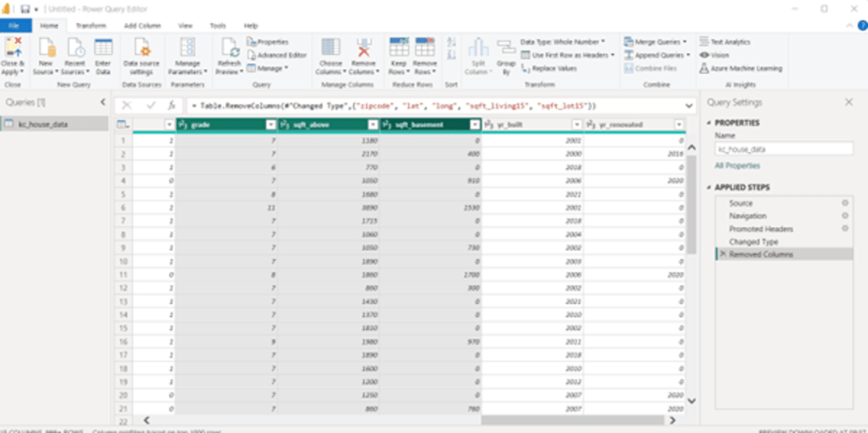Viewport: 868px width, 433px height.
Task: Sort ascending with the A-Z icon
Action: tap(451, 43)
